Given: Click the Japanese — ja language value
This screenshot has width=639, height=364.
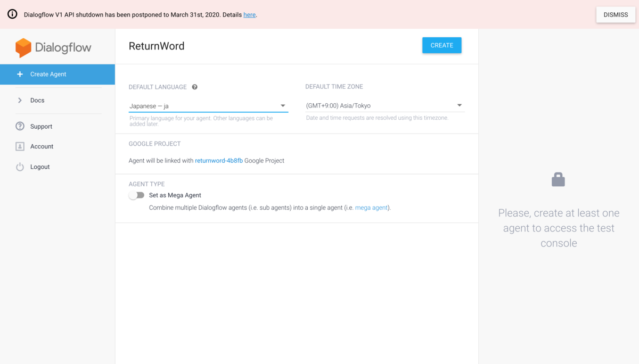Looking at the screenshot, I should [149, 106].
